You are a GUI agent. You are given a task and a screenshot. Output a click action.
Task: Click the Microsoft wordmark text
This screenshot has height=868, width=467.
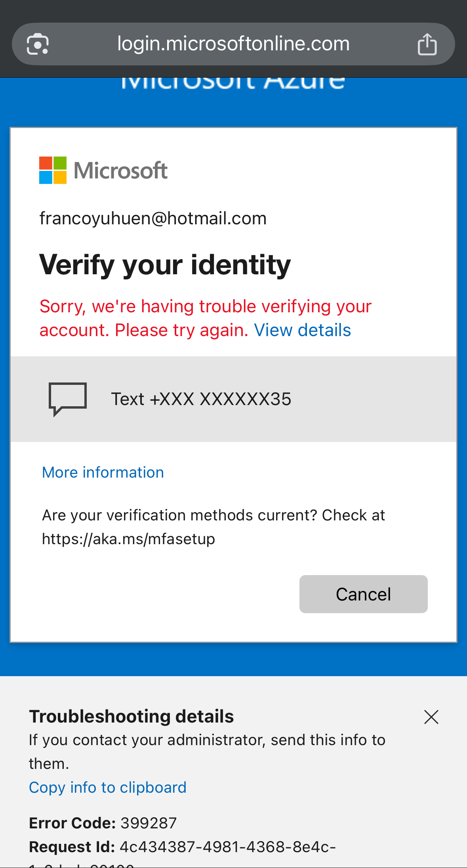click(x=121, y=170)
